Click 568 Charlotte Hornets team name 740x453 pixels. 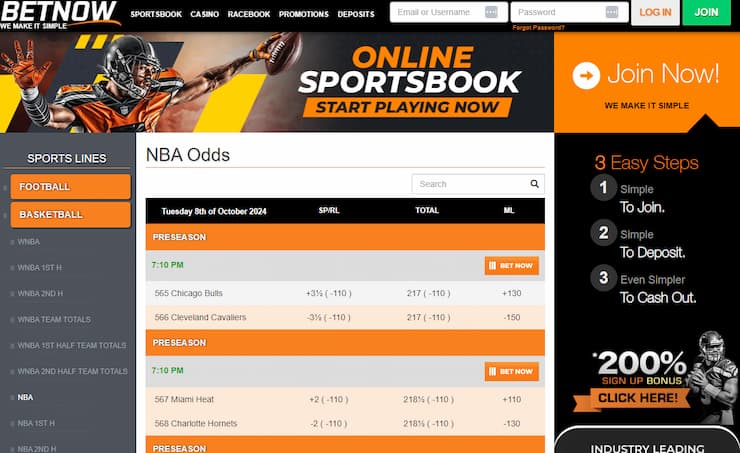pos(196,424)
